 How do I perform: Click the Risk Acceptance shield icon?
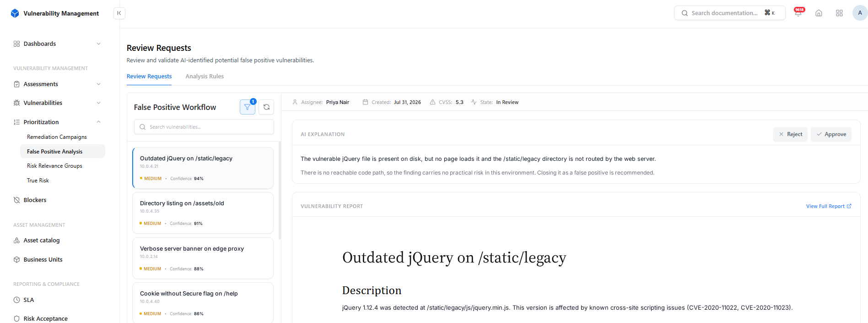click(17, 319)
